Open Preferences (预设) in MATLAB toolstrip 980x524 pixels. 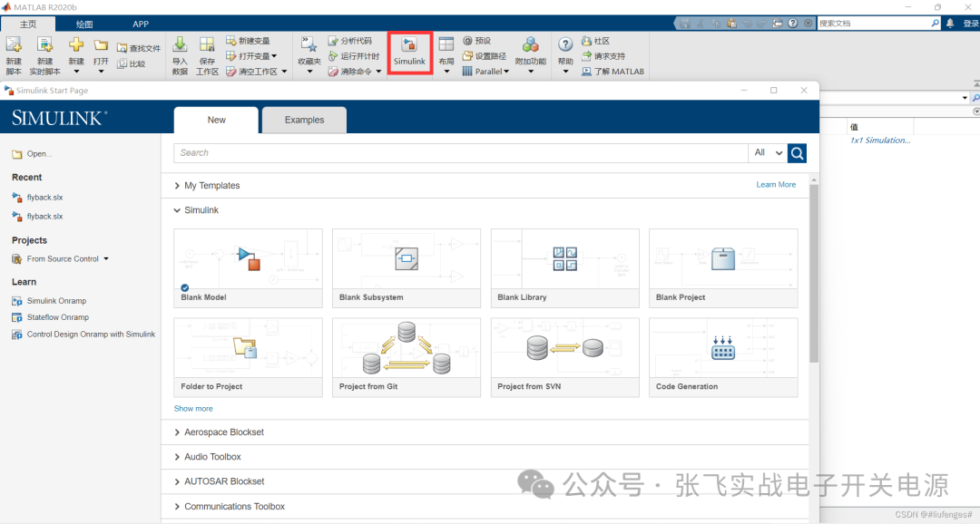point(477,41)
